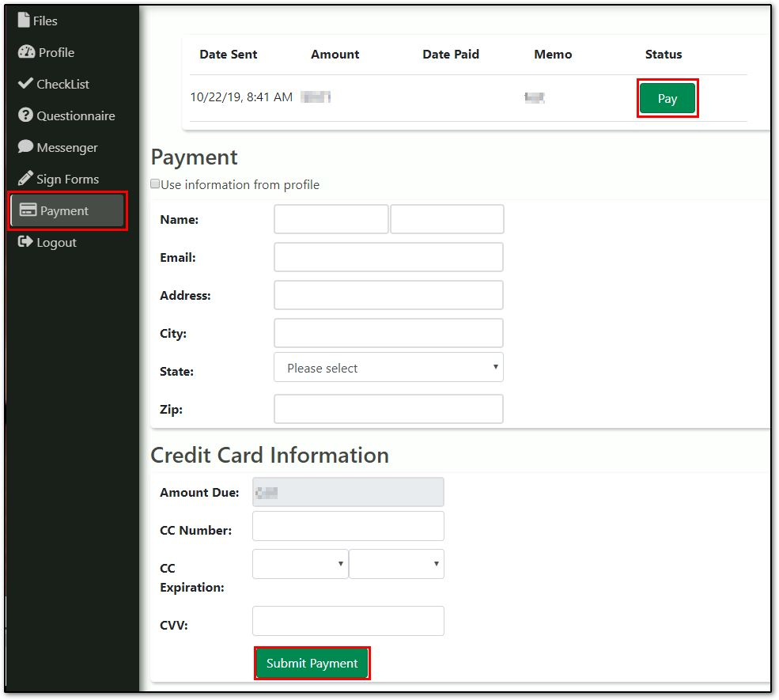Click the Amount Due field
Image resolution: width=779 pixels, height=700 pixels.
(x=348, y=491)
